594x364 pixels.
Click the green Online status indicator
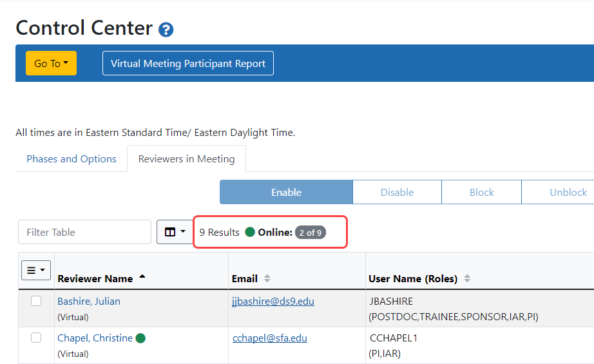[250, 232]
